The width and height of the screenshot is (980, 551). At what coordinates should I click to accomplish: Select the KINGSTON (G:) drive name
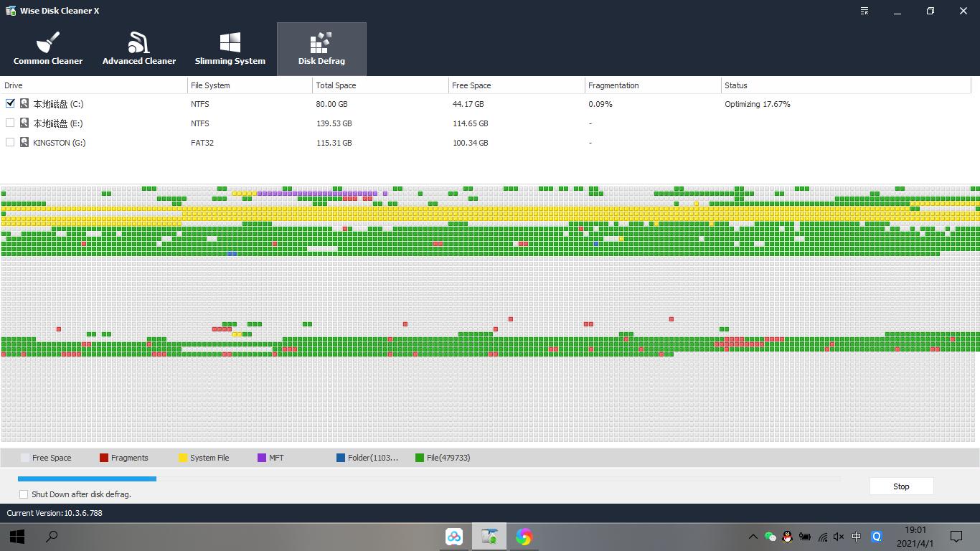[x=60, y=143]
